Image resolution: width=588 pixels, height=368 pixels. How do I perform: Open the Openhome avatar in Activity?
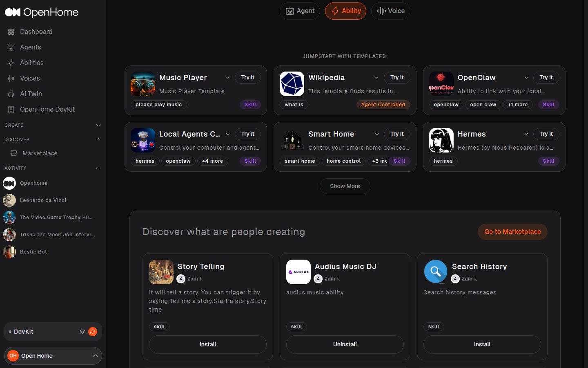tap(9, 183)
